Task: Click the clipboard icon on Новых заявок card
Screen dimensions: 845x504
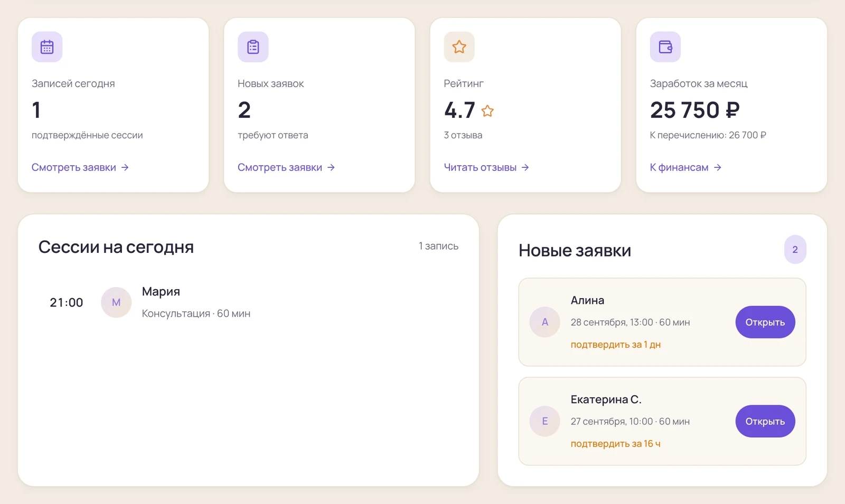Action: point(253,47)
